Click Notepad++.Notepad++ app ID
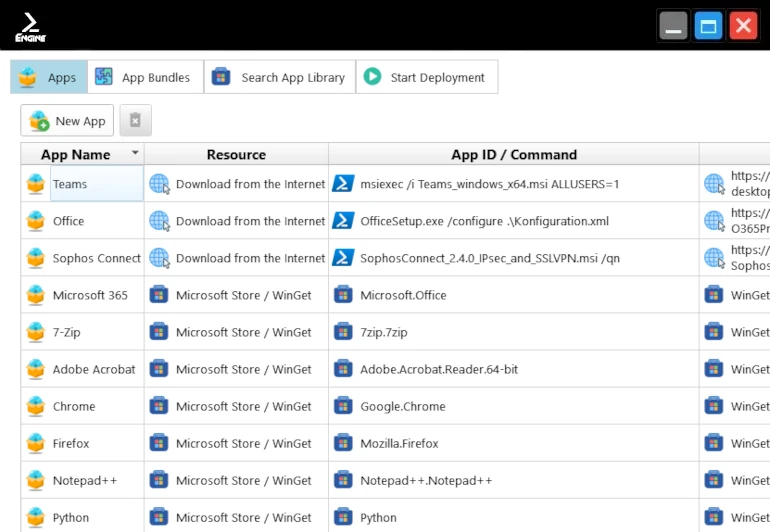Viewport: 770px width, 532px height. tap(426, 480)
